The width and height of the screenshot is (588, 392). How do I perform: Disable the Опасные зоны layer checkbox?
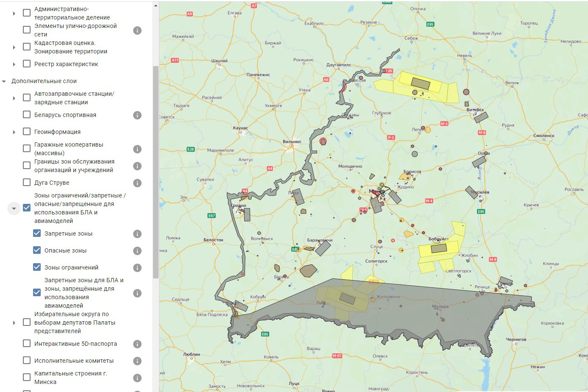(37, 250)
